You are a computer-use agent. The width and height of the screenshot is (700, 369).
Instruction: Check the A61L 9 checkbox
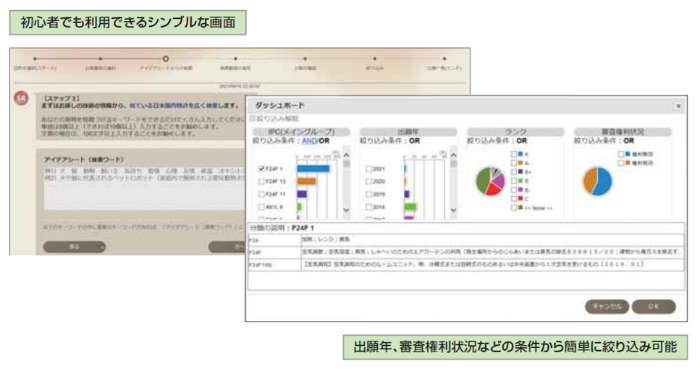(262, 207)
